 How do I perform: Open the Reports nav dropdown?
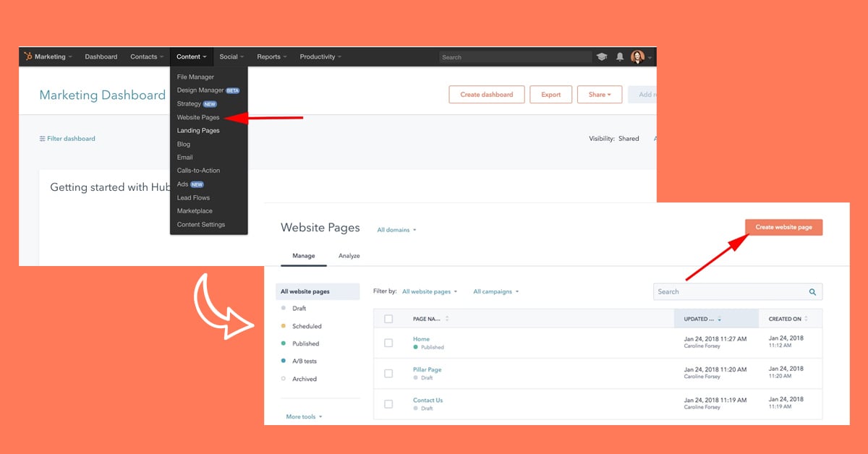click(x=272, y=57)
